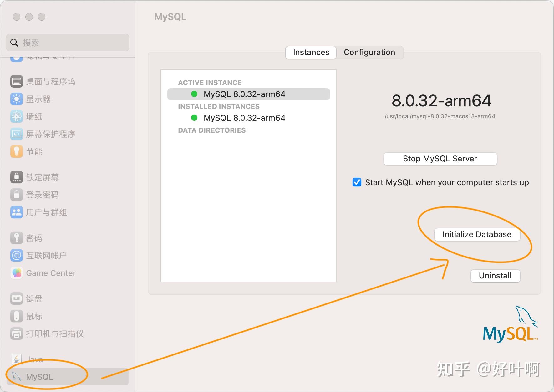
Task: Open 屏幕保护程序 settings
Action: (51, 134)
